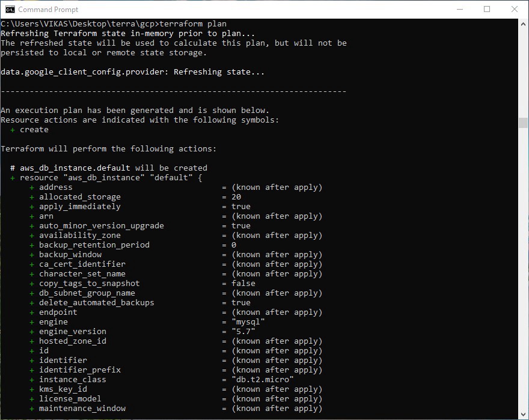Click the 'allocated_storage' attribute
This screenshot has height=420, width=529.
(x=79, y=196)
